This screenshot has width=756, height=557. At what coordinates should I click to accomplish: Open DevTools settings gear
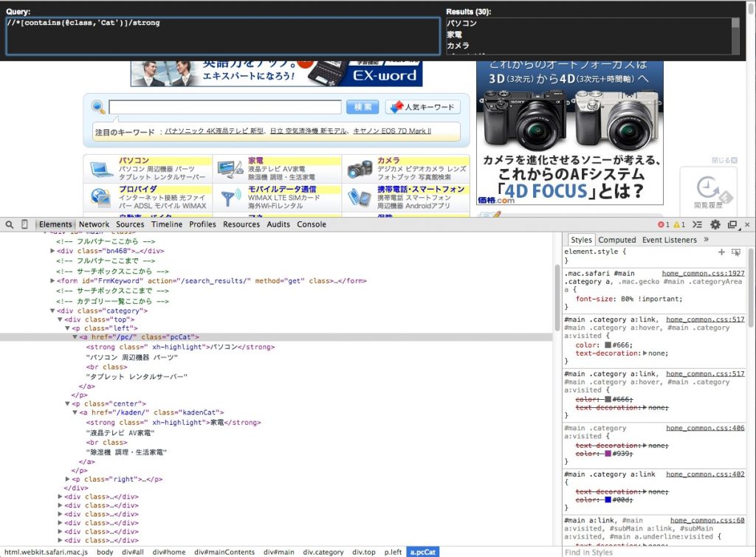715,224
